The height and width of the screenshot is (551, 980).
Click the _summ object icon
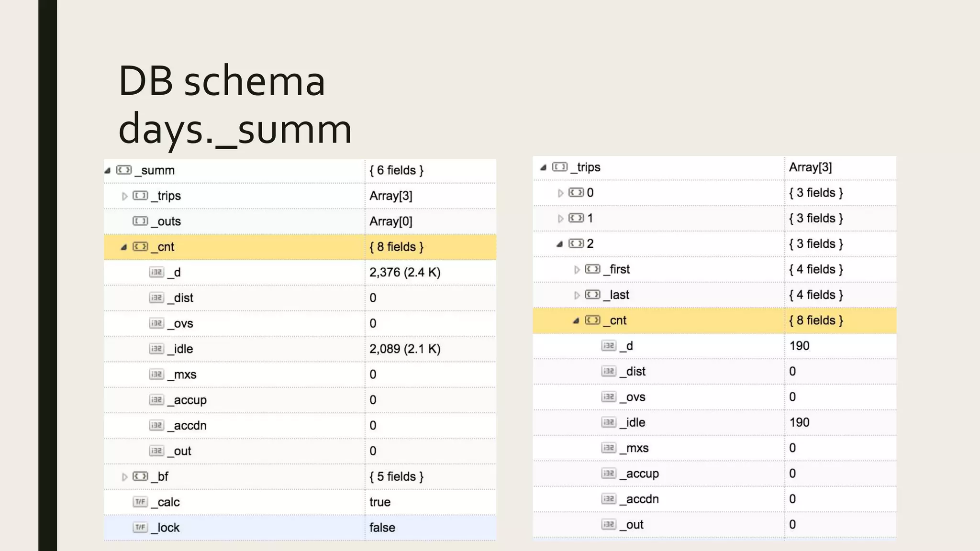(x=124, y=170)
